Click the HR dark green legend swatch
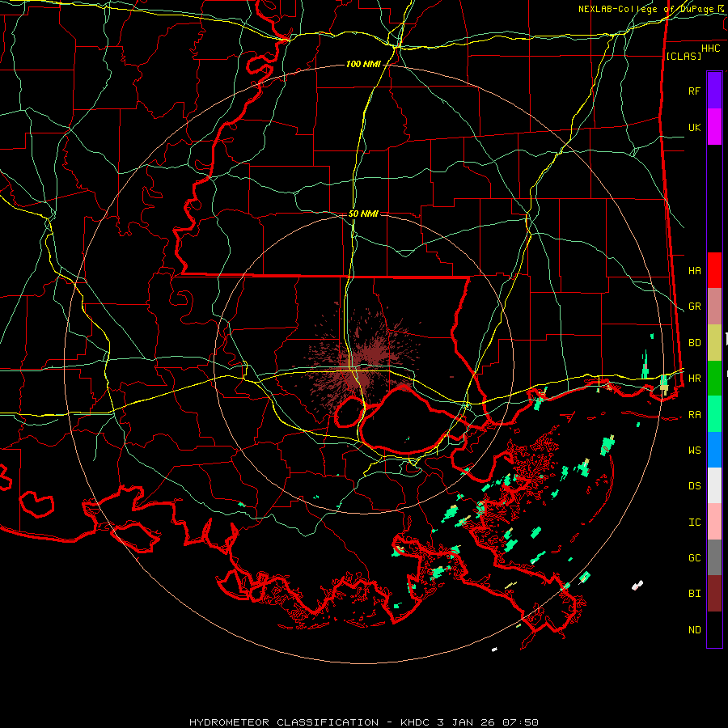This screenshot has height=728, width=728. pyautogui.click(x=714, y=379)
